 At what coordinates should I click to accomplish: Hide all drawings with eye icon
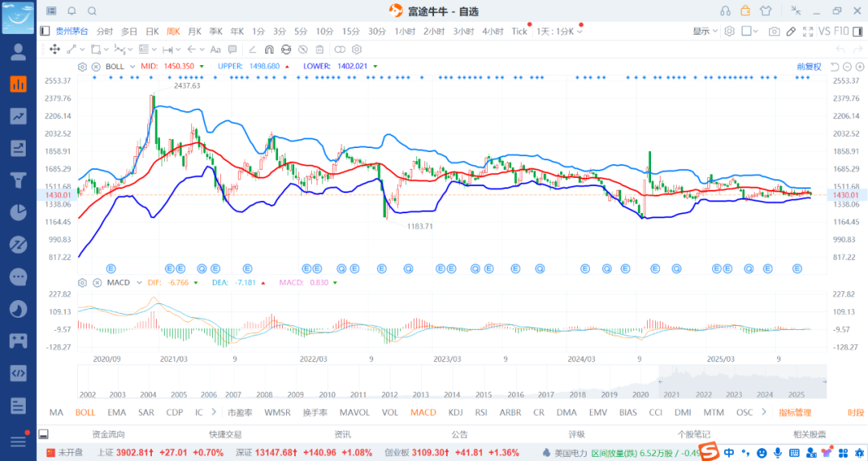coord(304,49)
